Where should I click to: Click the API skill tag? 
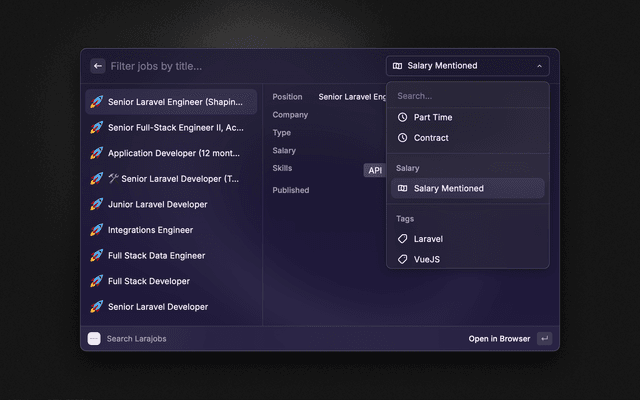point(375,170)
